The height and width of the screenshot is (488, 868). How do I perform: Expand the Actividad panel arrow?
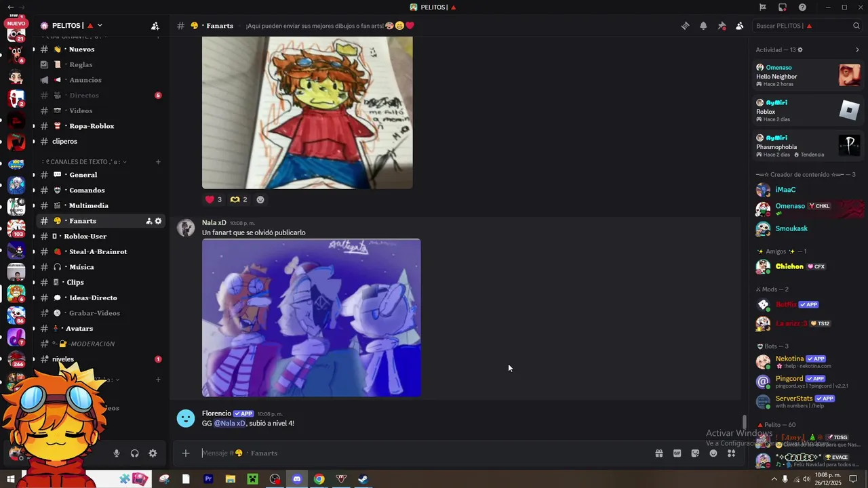[x=857, y=49]
